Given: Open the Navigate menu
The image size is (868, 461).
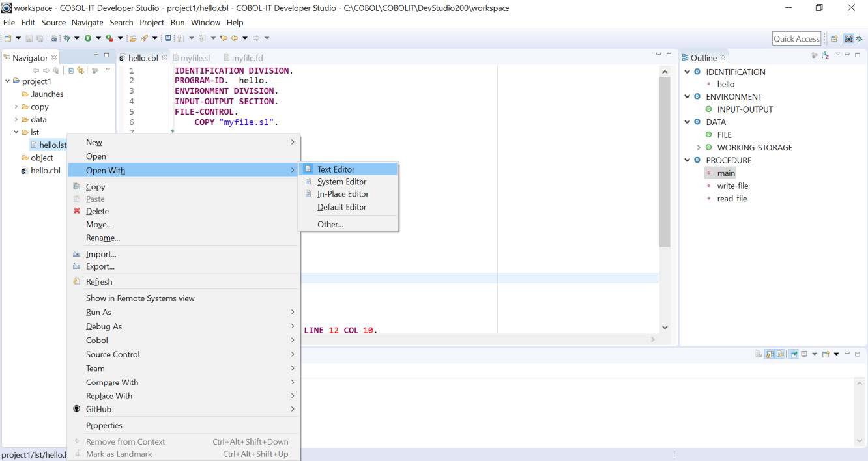Looking at the screenshot, I should 87,22.
